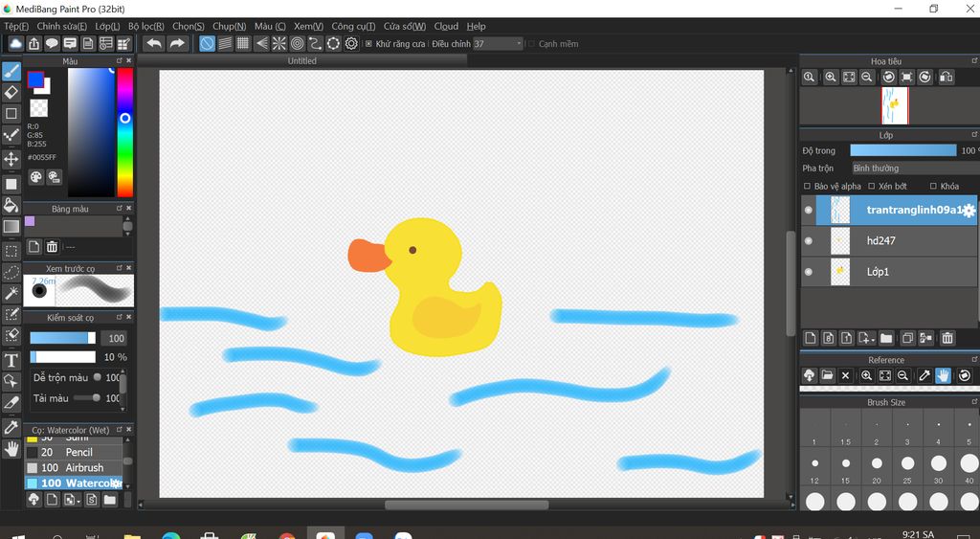Select the Lớp1 layer

[x=889, y=272]
